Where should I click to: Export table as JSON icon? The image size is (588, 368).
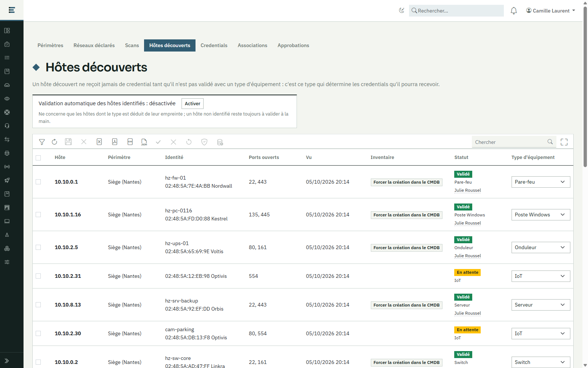click(x=144, y=142)
